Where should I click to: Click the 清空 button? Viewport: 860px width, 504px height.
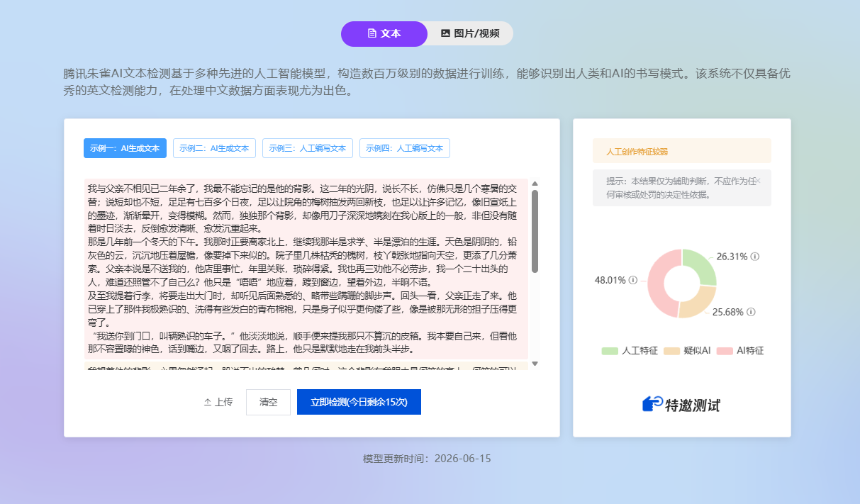pos(268,402)
